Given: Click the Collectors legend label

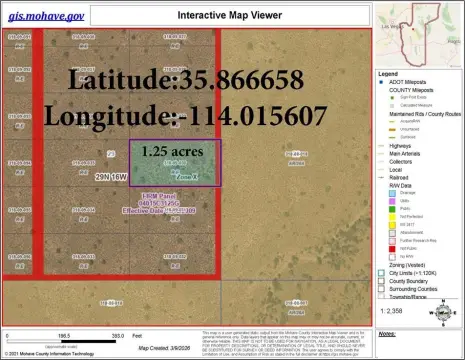Looking at the screenshot, I should point(401,162).
